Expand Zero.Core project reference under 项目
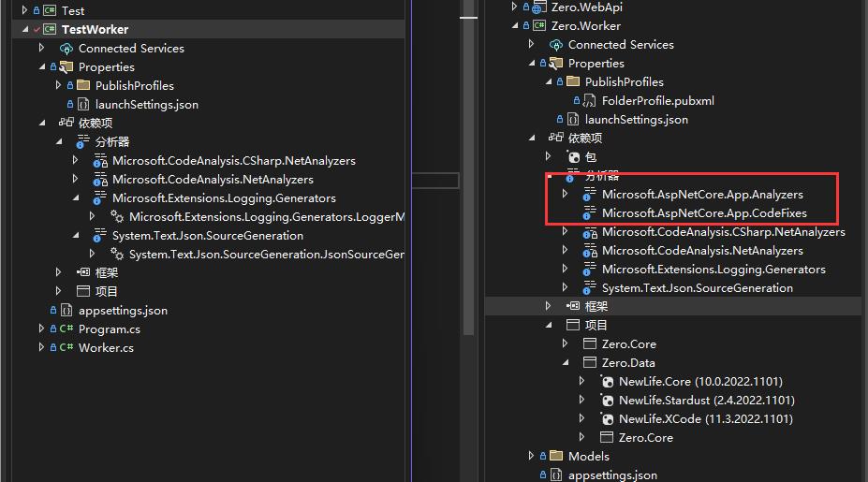The height and width of the screenshot is (482, 868). tap(565, 343)
